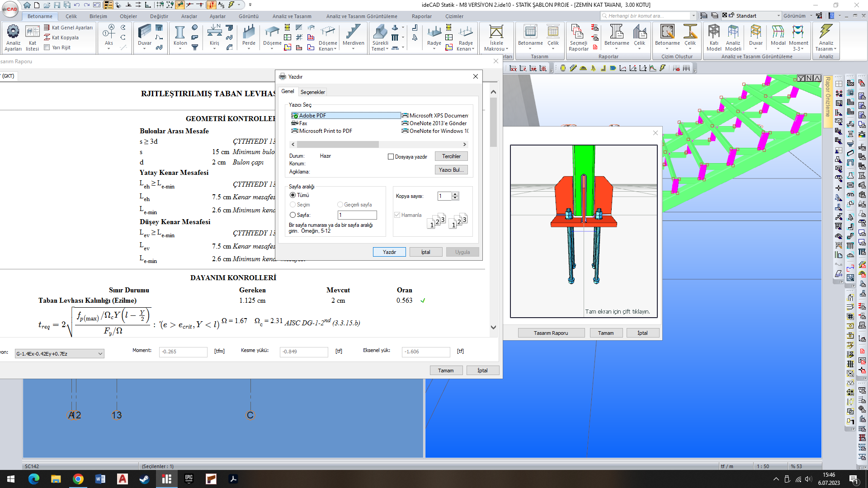Expand Analiz Tasarım dropdown arrow
The height and width of the screenshot is (488, 868).
[x=835, y=49]
